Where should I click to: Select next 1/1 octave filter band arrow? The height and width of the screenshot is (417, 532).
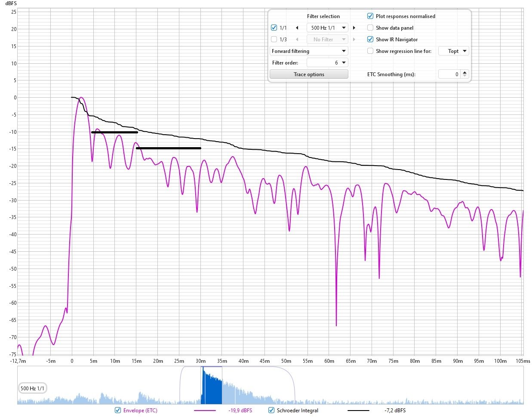tap(354, 28)
